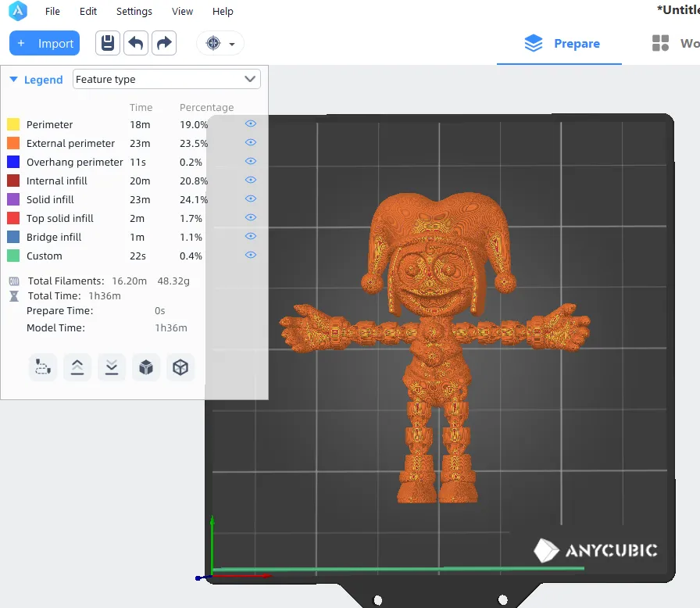700x608 pixels.
Task: Save the project with the floppy disk icon
Action: click(x=108, y=43)
